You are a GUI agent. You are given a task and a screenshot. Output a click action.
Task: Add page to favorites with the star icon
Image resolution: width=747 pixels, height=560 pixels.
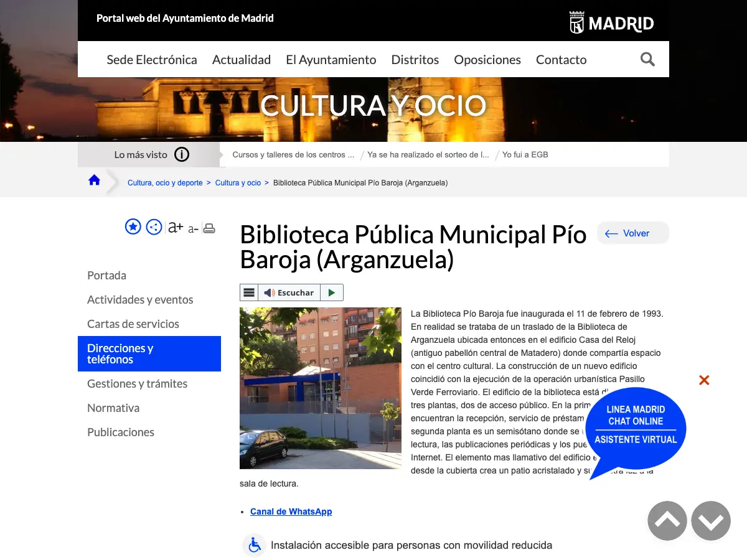pyautogui.click(x=133, y=227)
